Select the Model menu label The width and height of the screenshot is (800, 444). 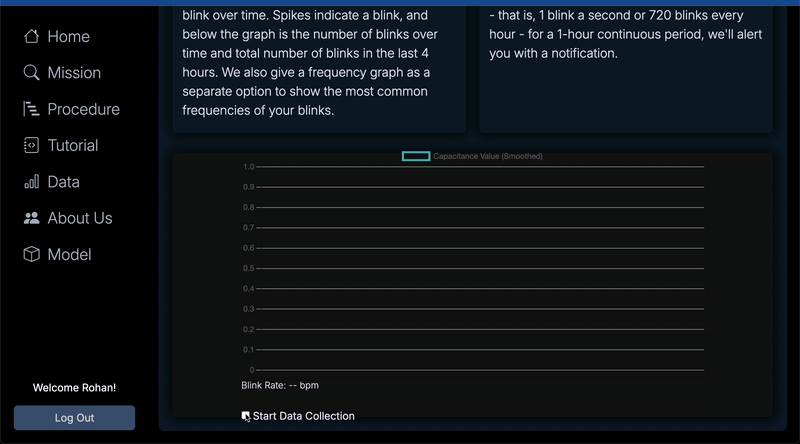pos(69,255)
